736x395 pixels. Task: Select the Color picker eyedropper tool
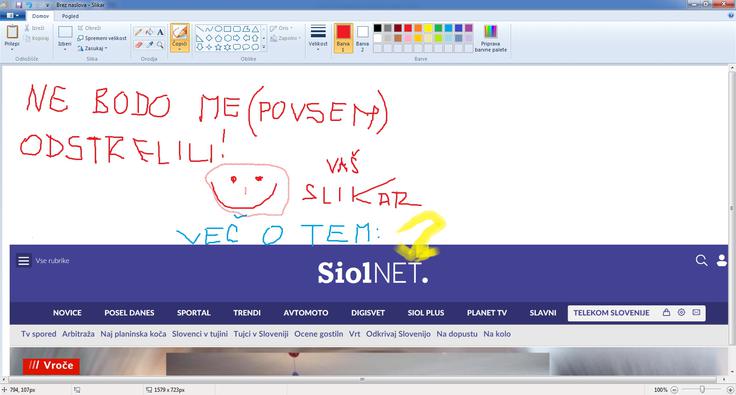click(x=149, y=45)
